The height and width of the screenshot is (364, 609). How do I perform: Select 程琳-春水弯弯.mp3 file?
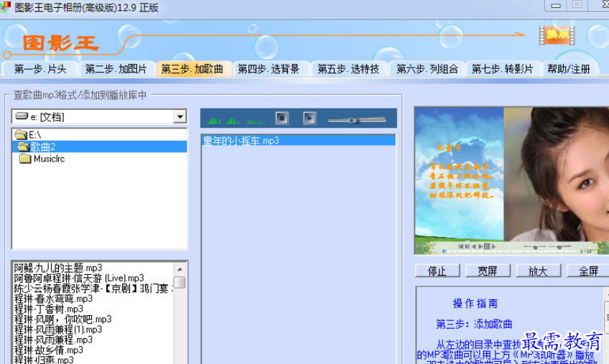point(53,299)
